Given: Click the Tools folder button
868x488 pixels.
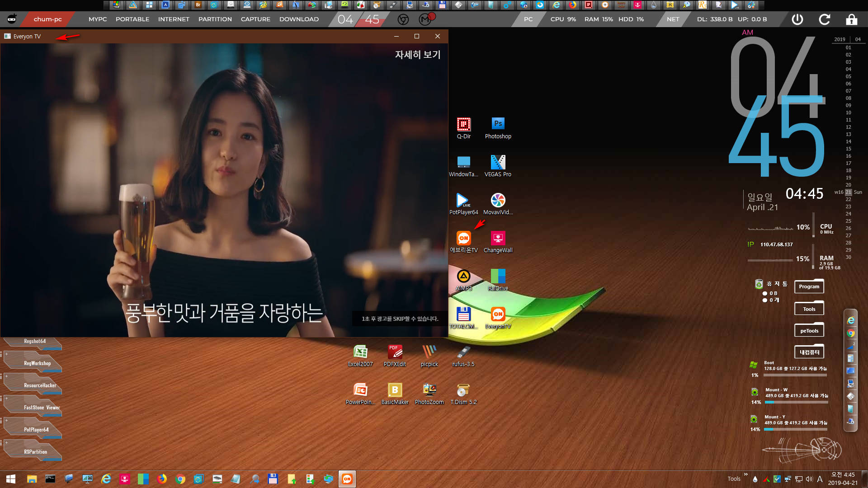Looking at the screenshot, I should coord(809,309).
